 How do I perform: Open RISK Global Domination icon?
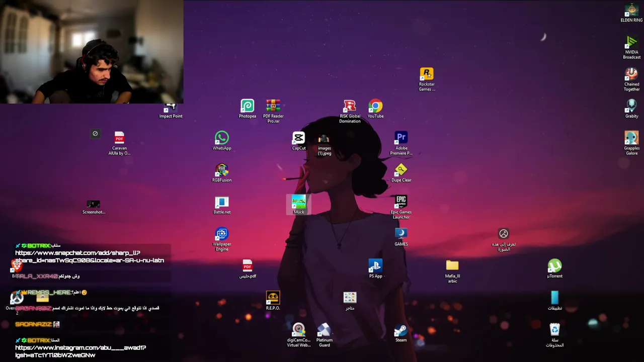tap(350, 111)
